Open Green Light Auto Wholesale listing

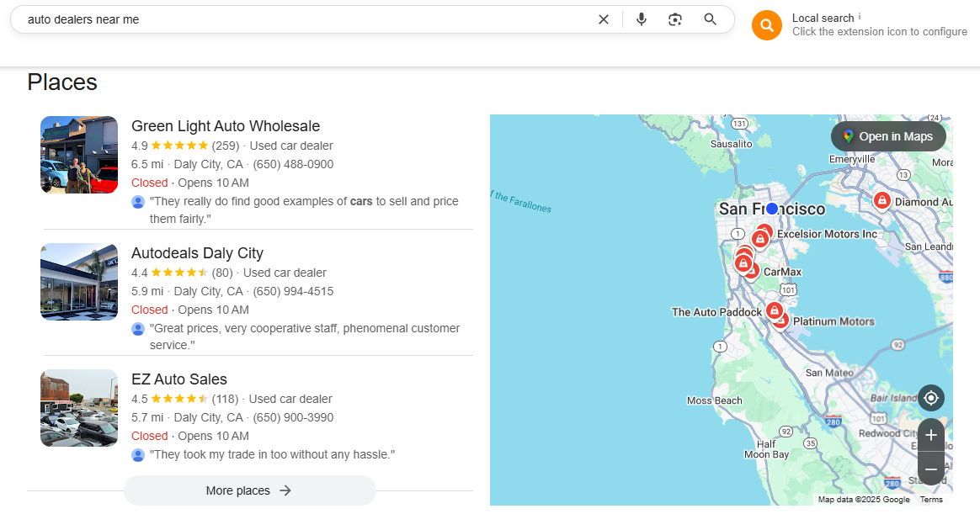[226, 126]
